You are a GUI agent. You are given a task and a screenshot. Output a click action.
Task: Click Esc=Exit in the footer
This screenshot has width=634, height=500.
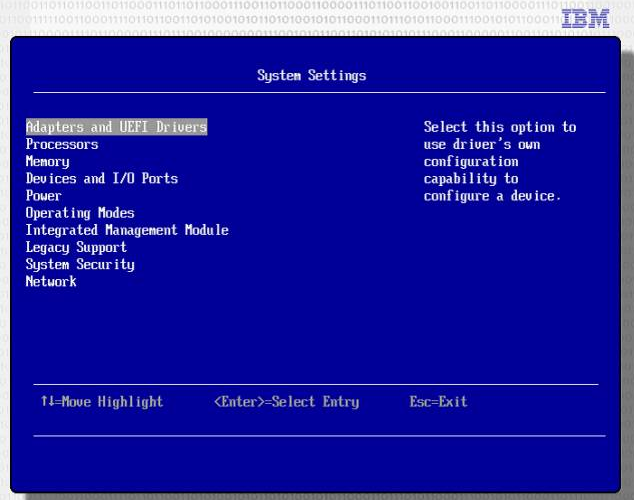pos(438,402)
